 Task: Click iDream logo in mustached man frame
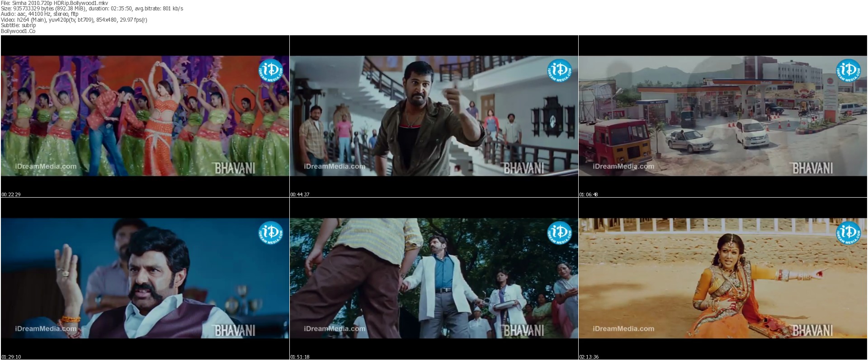(270, 233)
